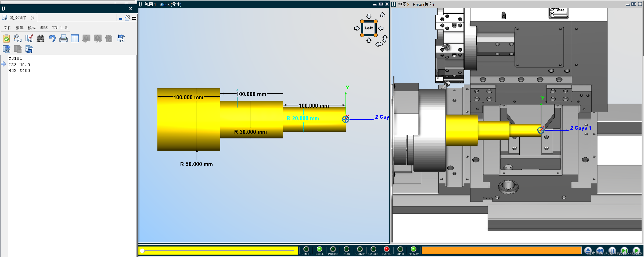Toggle the split two-column view icon

click(75, 39)
